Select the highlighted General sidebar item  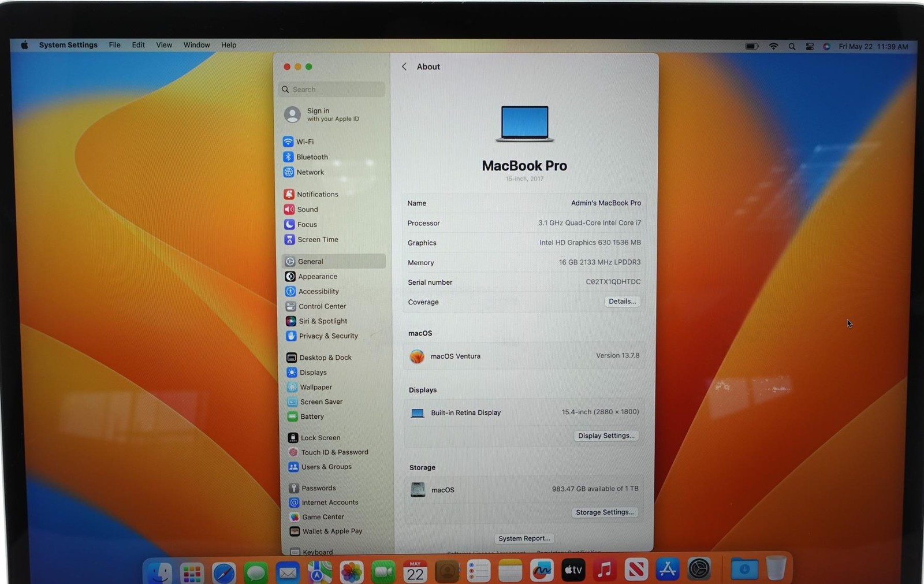333,261
